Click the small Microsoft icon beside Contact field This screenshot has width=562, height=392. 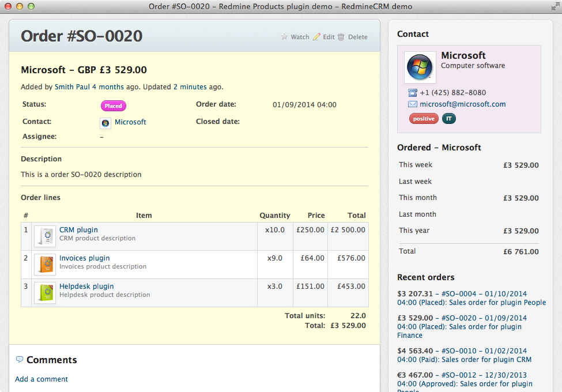point(105,122)
